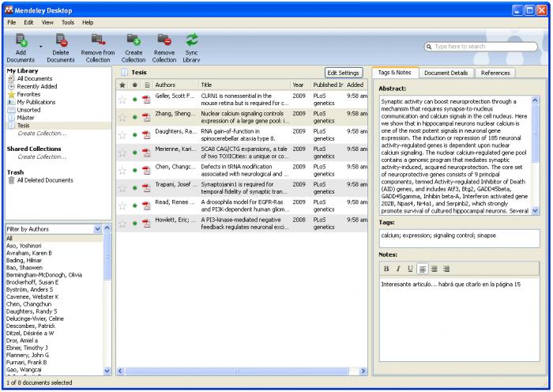Open the View menu
This screenshot has height=392, width=553.
(x=47, y=22)
